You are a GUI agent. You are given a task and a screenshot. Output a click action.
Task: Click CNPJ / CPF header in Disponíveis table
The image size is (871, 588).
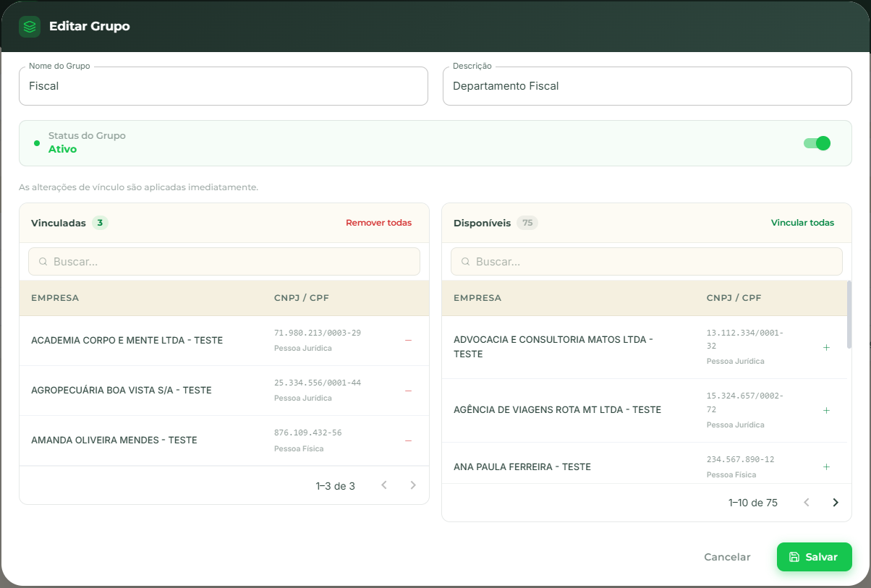734,298
